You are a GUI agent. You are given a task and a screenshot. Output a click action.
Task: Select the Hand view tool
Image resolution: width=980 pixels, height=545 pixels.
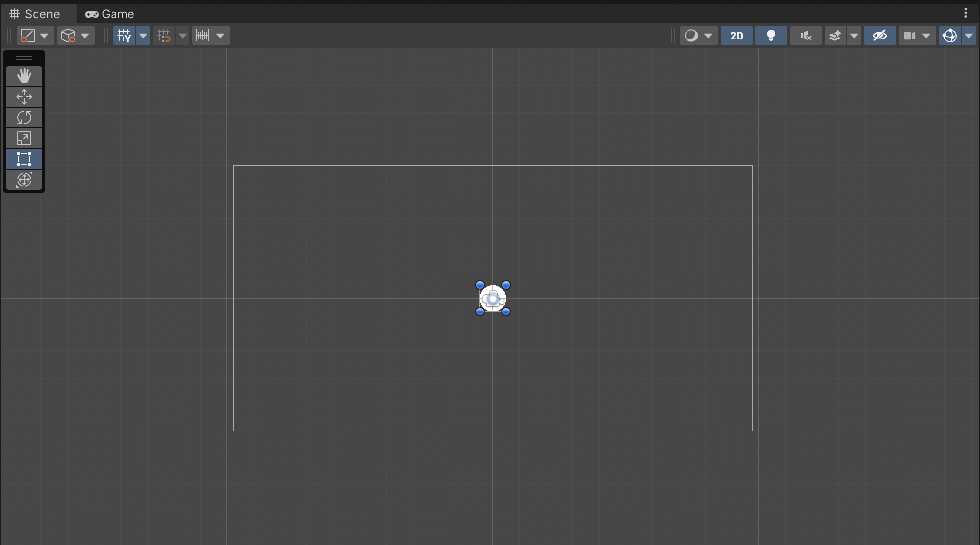click(24, 76)
